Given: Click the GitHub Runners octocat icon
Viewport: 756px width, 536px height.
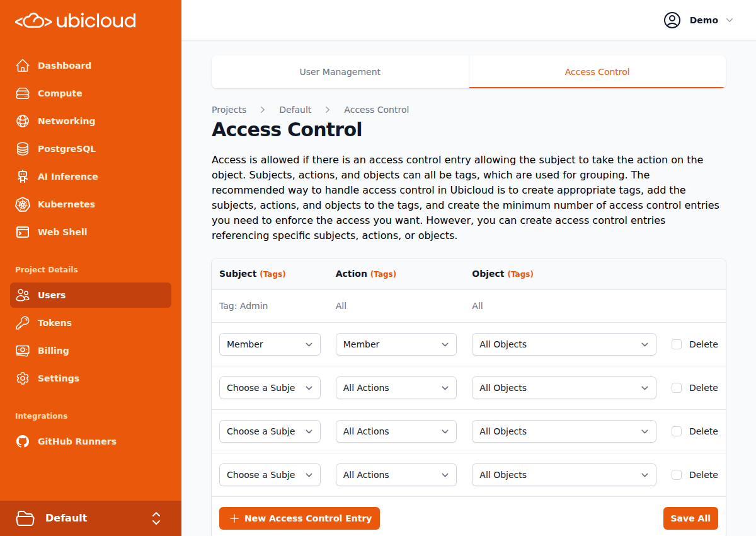Looking at the screenshot, I should coord(23,441).
